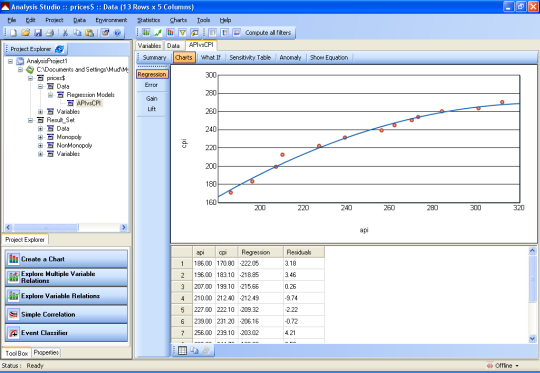Viewport: 540px width, 373px height.
Task: Click the Event Classifier icon
Action: coord(13,333)
